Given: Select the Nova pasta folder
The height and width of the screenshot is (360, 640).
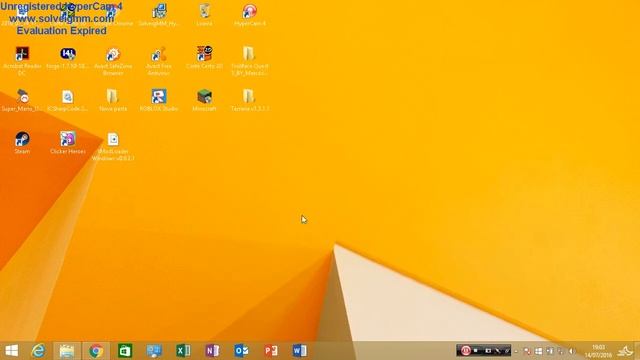Looking at the screenshot, I should pos(113,100).
